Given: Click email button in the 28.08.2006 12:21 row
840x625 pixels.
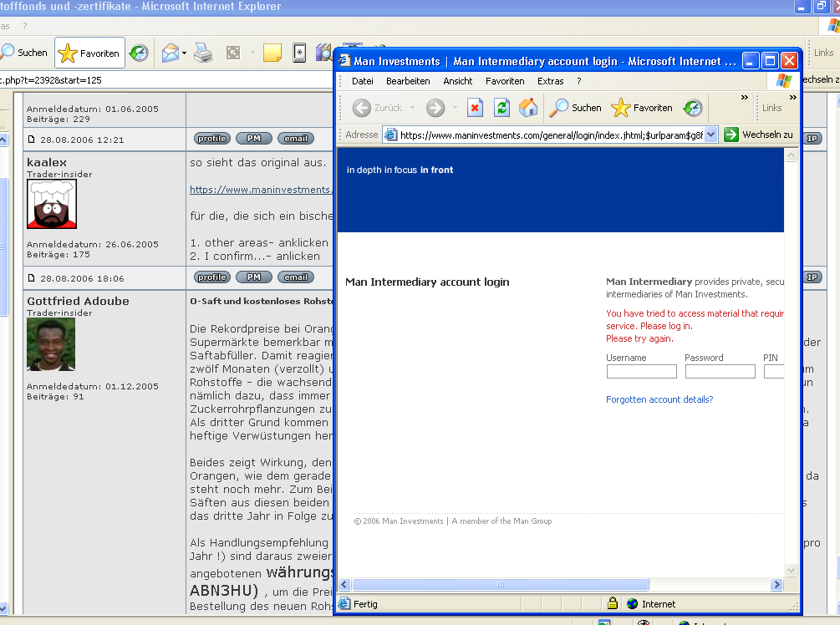Looking at the screenshot, I should 296,138.
